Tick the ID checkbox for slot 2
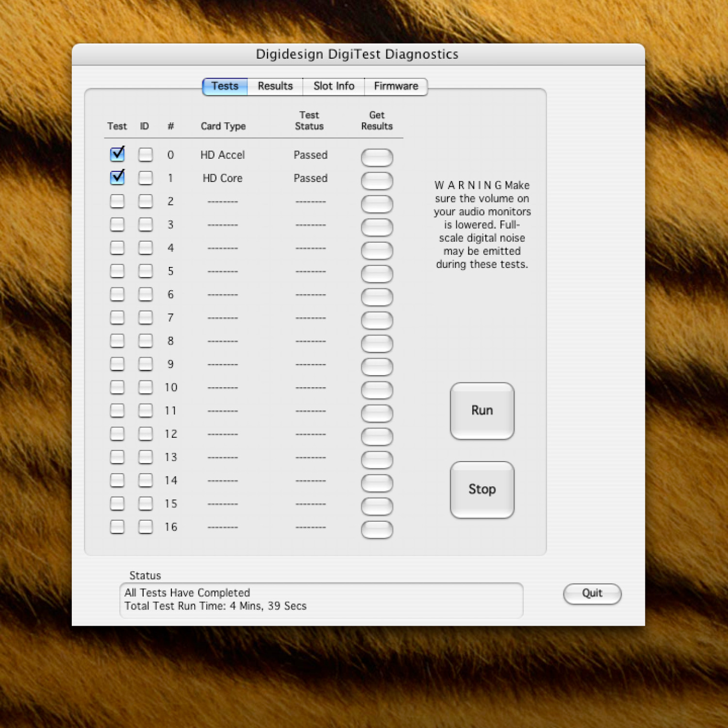The width and height of the screenshot is (728, 728). pyautogui.click(x=146, y=201)
